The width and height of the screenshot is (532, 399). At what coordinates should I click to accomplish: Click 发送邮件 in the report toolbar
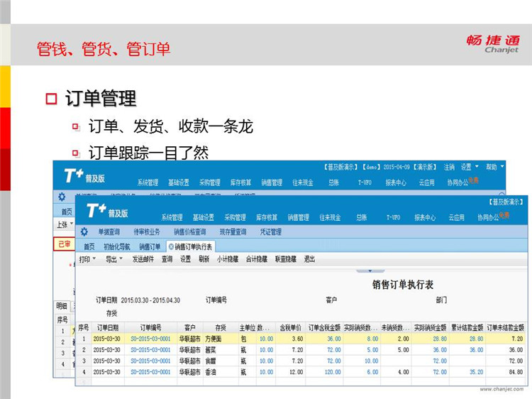(143, 259)
